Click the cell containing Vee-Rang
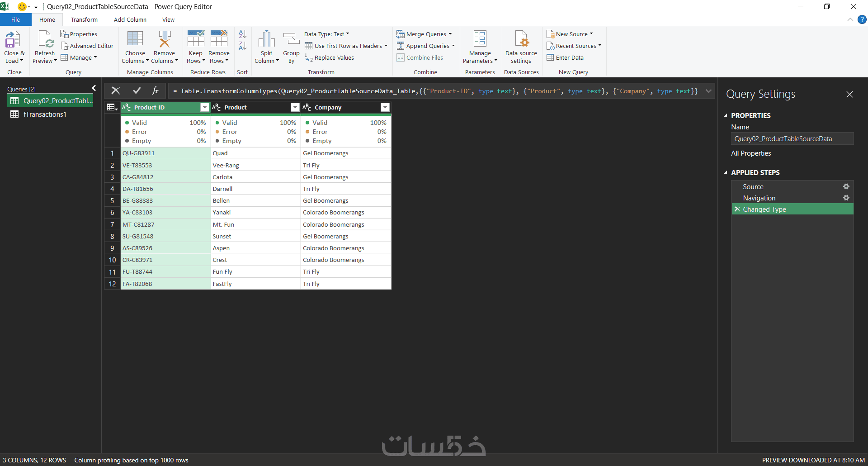This screenshot has width=868, height=466. coord(255,165)
